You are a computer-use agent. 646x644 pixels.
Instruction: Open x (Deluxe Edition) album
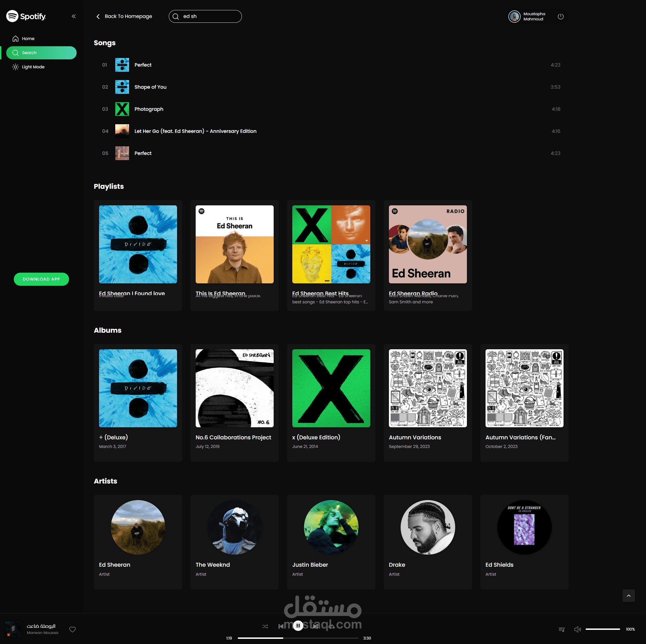[x=331, y=403]
